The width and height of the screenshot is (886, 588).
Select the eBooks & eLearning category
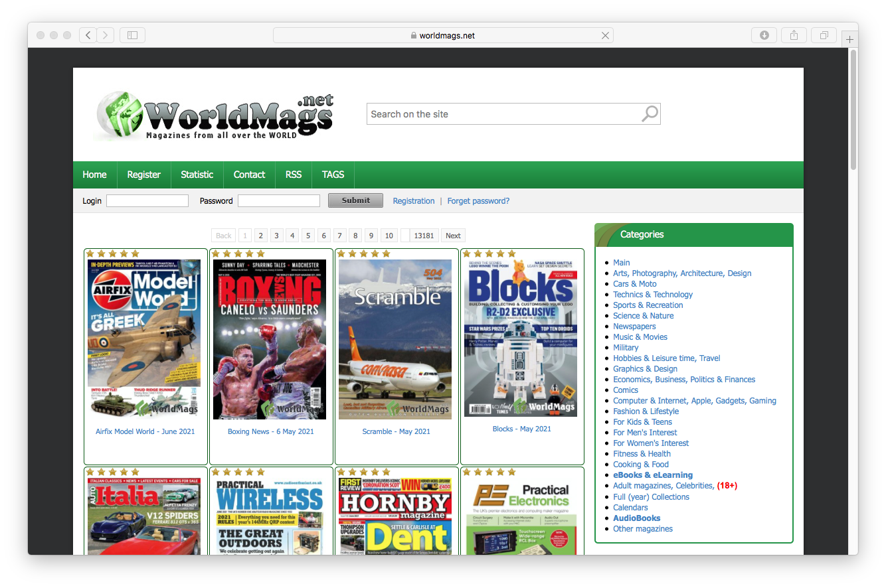653,475
